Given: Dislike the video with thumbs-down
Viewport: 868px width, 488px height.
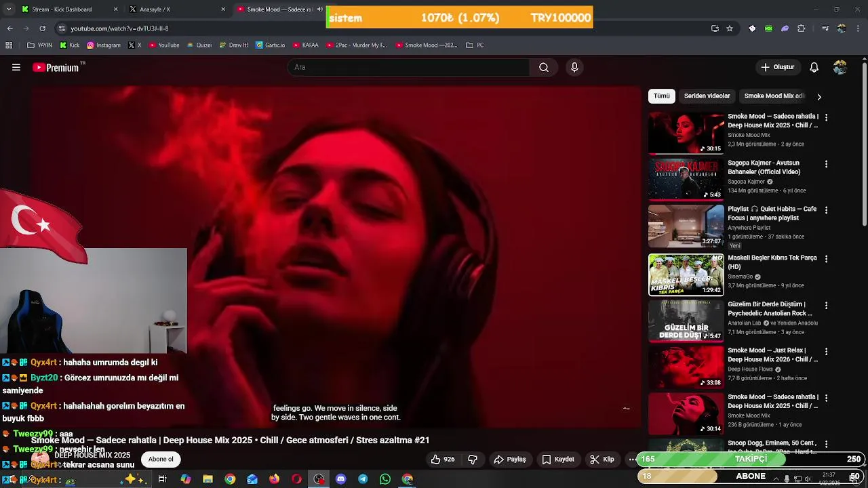Looking at the screenshot, I should [473, 460].
